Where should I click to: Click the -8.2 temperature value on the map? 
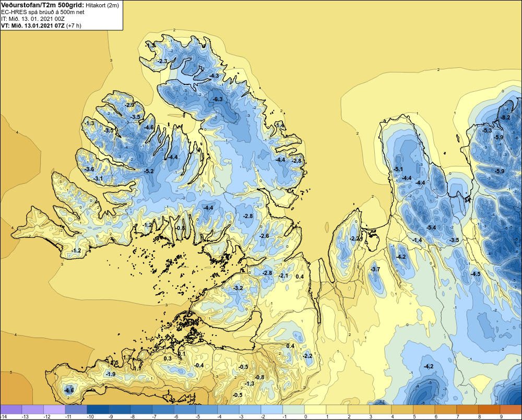(x=505, y=117)
